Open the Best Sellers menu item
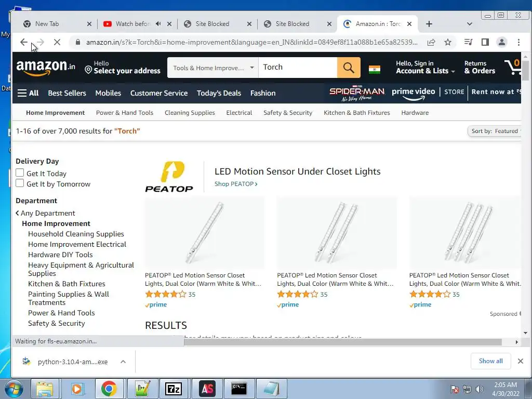 [x=67, y=93]
